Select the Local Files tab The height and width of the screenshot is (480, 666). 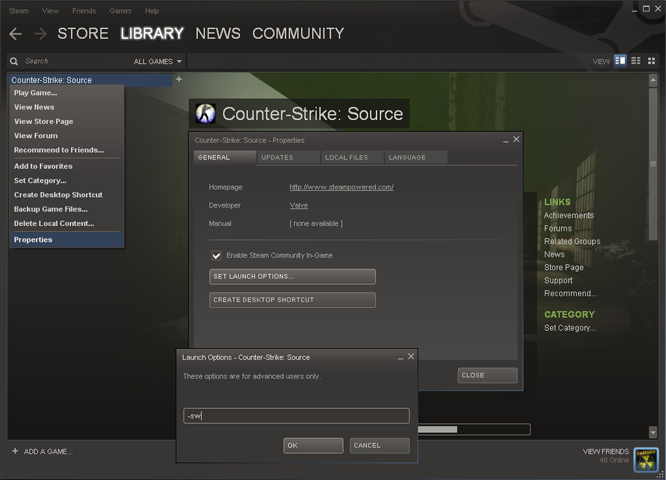[352, 157]
